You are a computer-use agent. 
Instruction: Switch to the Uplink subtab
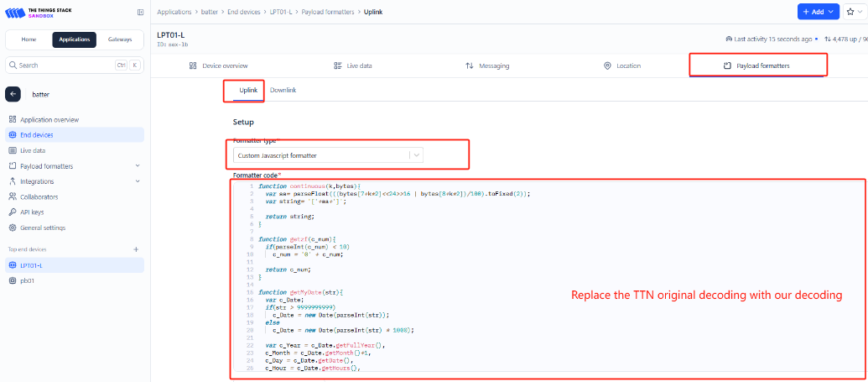pos(248,90)
